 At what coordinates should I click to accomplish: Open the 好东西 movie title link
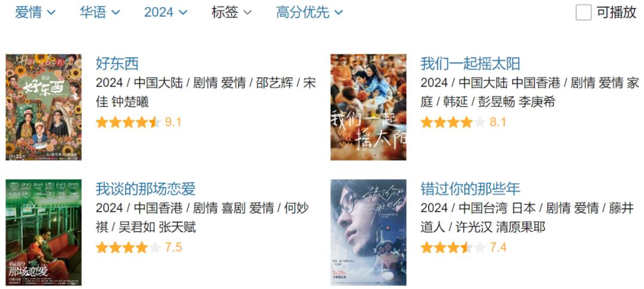click(x=117, y=64)
